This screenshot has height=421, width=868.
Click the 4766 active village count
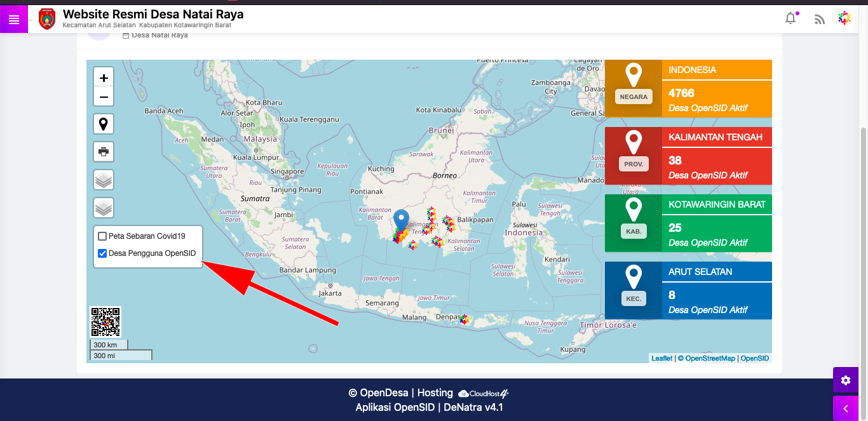coord(681,93)
